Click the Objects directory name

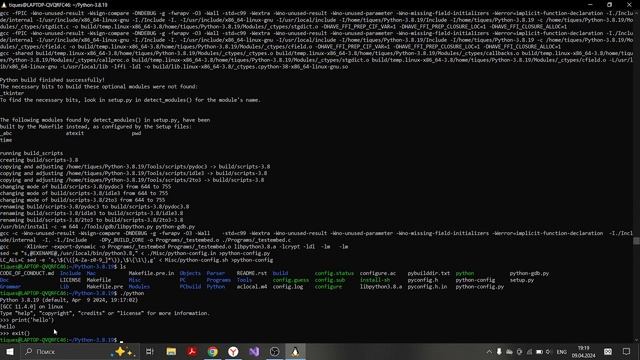(190, 273)
